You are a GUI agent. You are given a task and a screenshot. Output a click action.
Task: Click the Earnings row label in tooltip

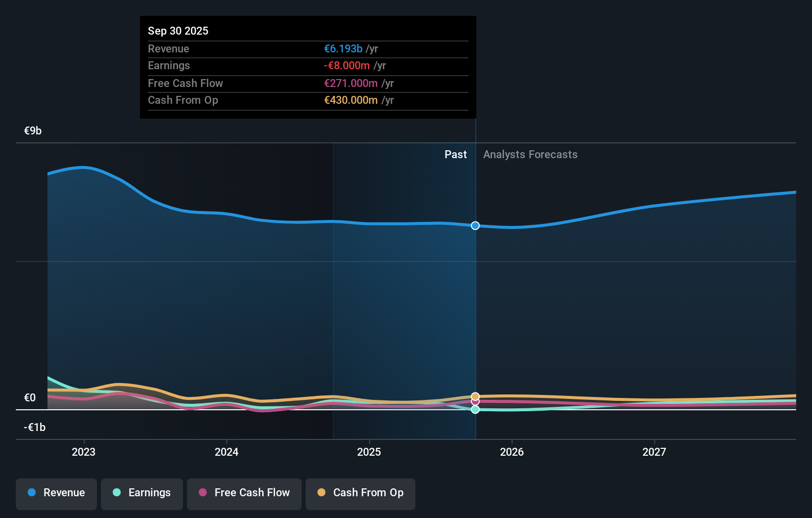click(x=169, y=65)
